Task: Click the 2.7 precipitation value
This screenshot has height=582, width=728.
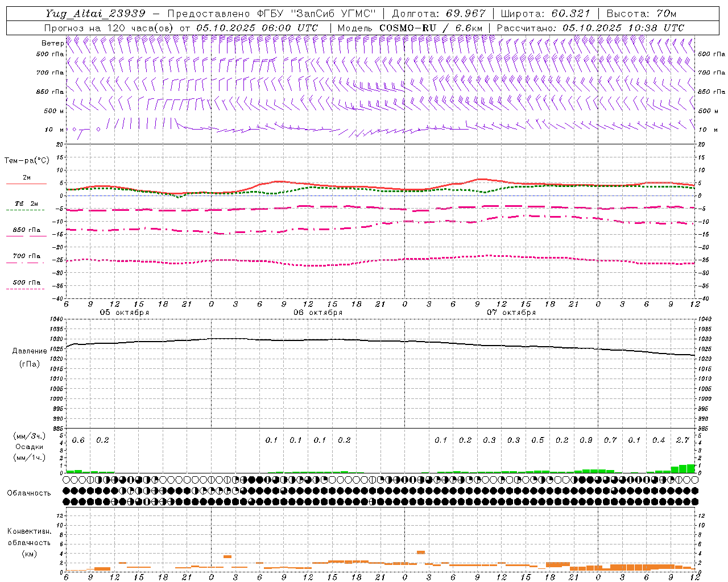Action: 682,440
